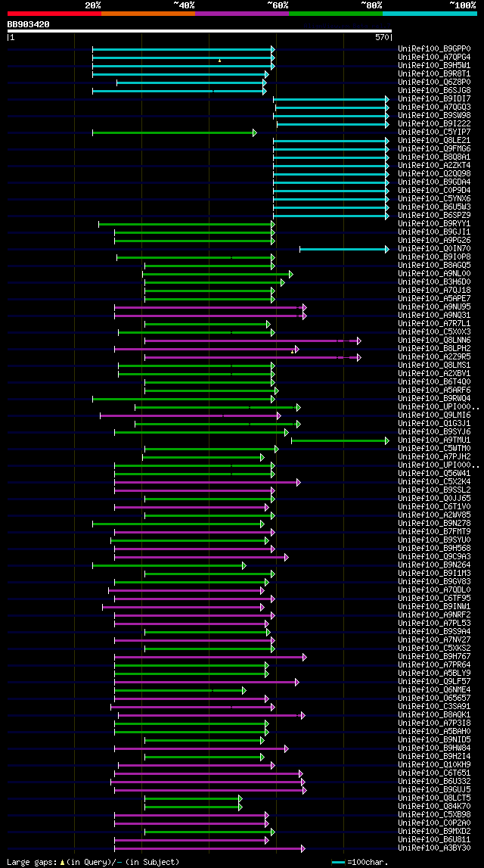Viewport: 484px width, 868px height.
Task: Click the yellow triangle in the Large gaps legend
Action: coord(63,863)
